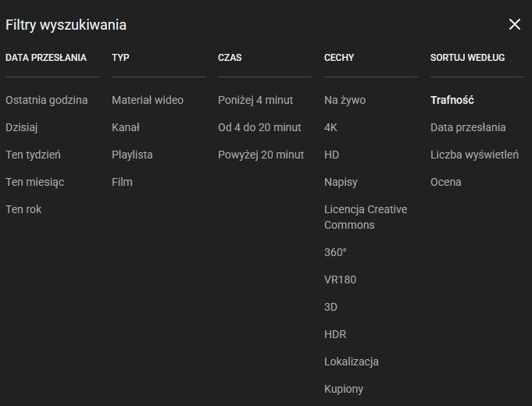Sort results by Ocena
This screenshot has width=532, height=406.
pyautogui.click(x=446, y=182)
